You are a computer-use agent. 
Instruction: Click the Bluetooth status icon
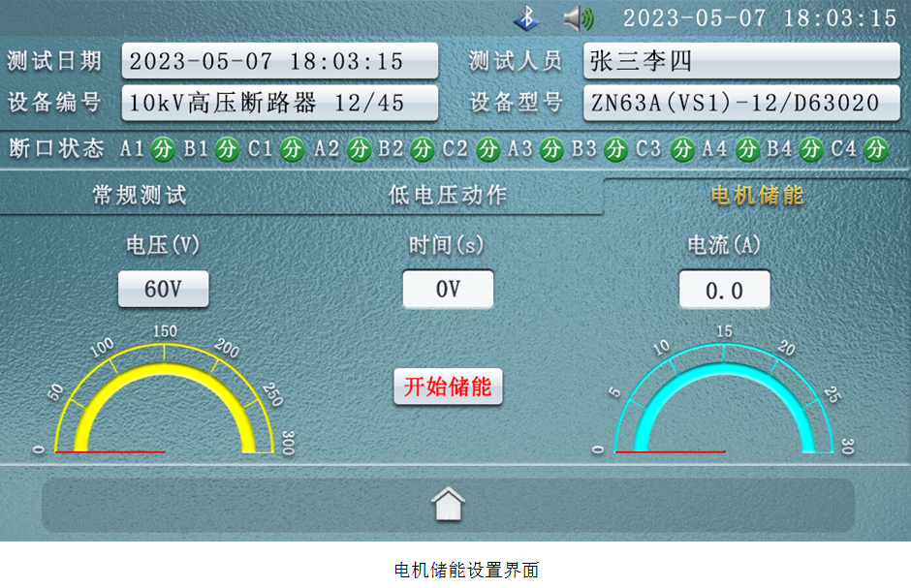point(526,17)
